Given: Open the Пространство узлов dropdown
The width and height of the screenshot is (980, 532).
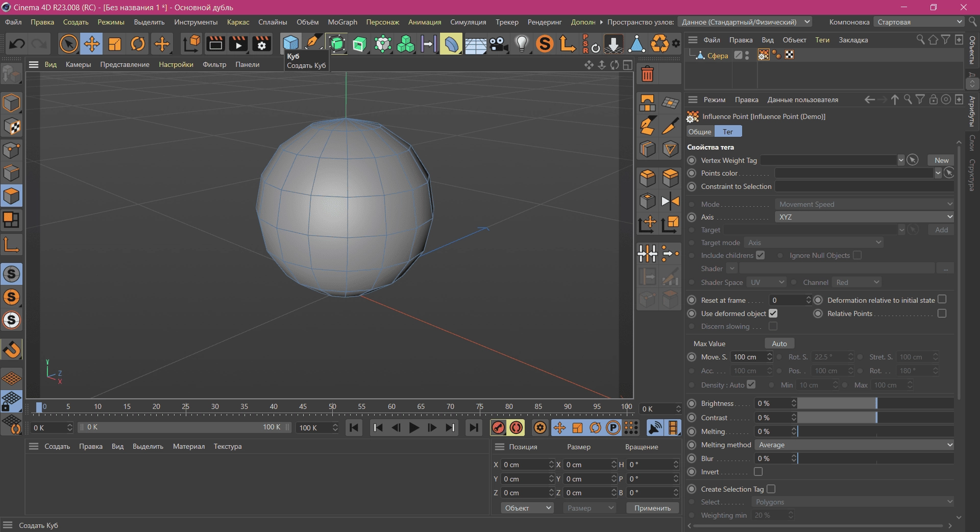Looking at the screenshot, I should pyautogui.click(x=745, y=22).
